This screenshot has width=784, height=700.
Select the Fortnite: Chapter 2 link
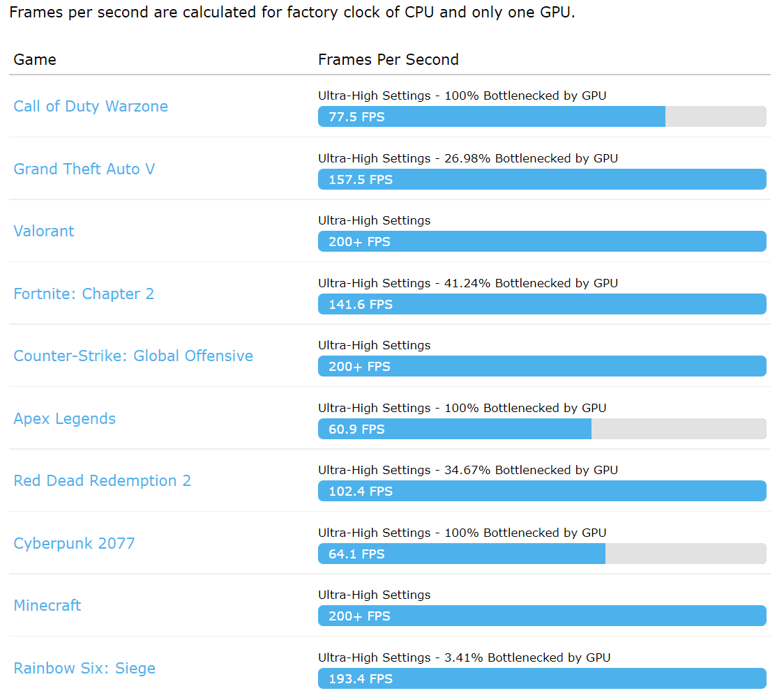click(84, 294)
